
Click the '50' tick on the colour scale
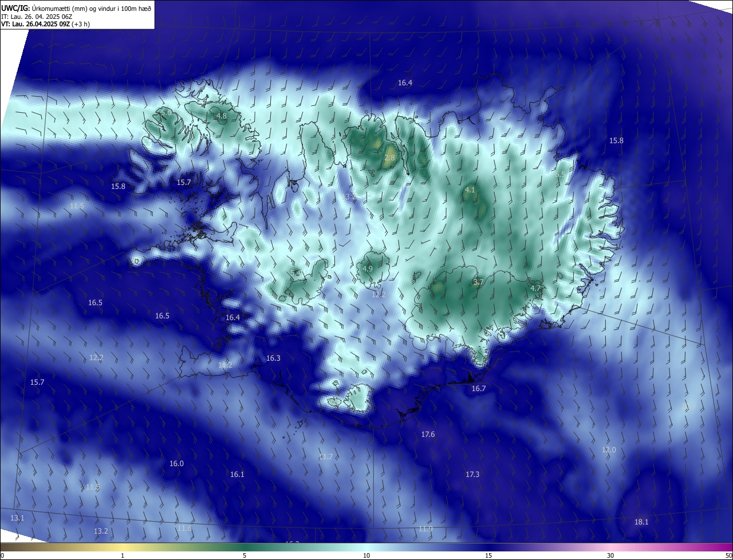pyautogui.click(x=728, y=555)
